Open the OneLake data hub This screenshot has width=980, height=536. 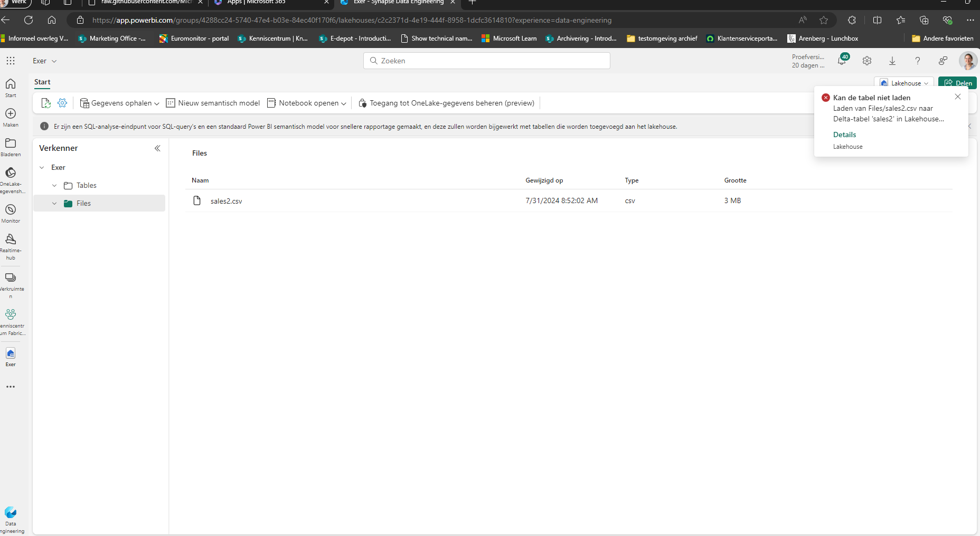tap(11, 180)
